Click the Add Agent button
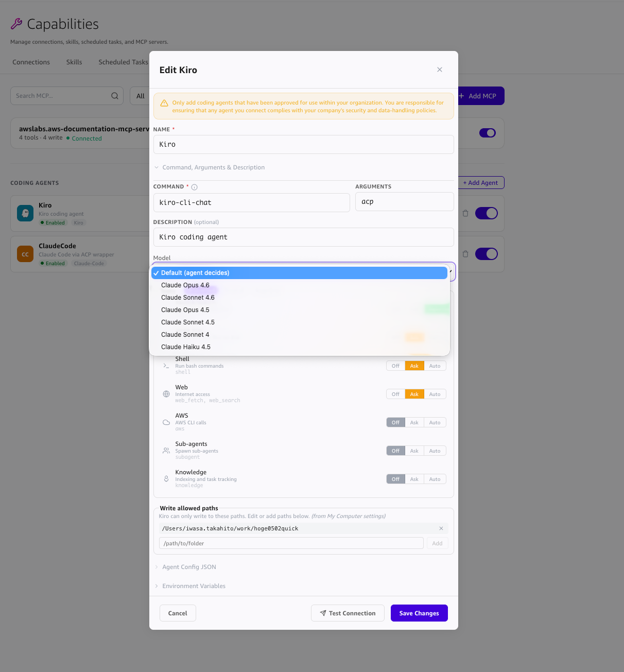Image resolution: width=624 pixels, height=672 pixels. (x=481, y=183)
